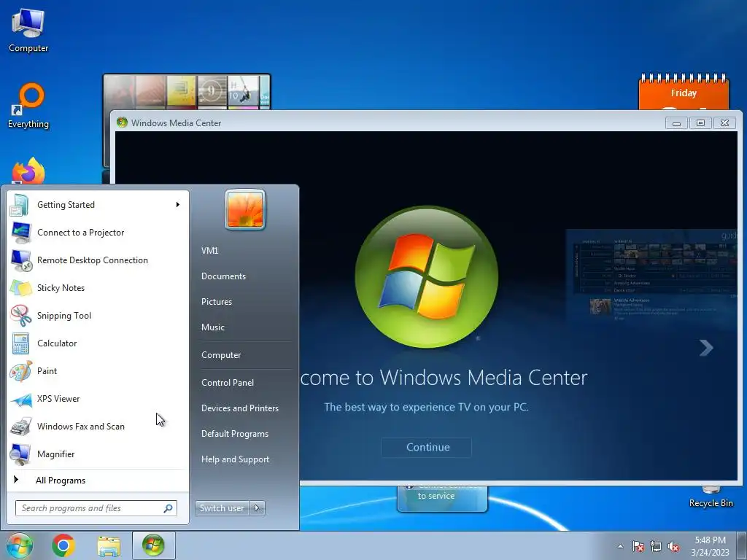Click the Windows Media Center title bar icon
The width and height of the screenshot is (747, 560).
122,122
